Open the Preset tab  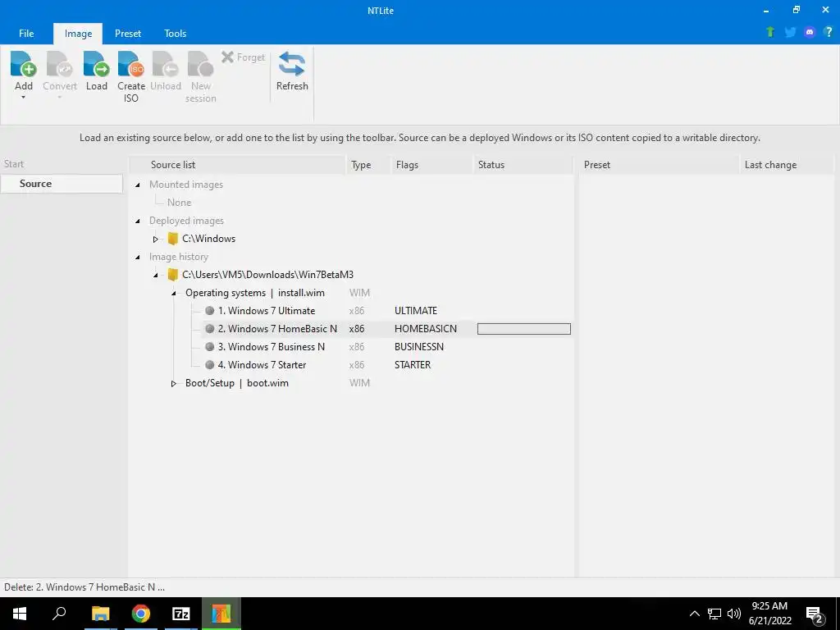point(128,33)
